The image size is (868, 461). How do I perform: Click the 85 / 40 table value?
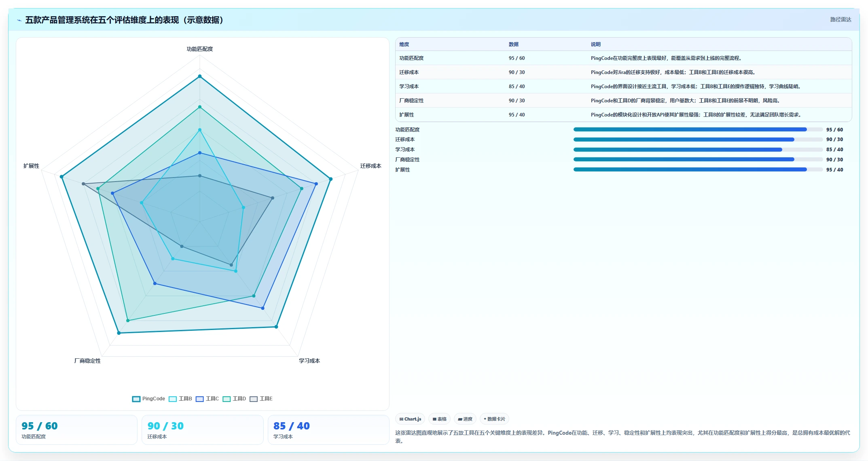click(517, 87)
